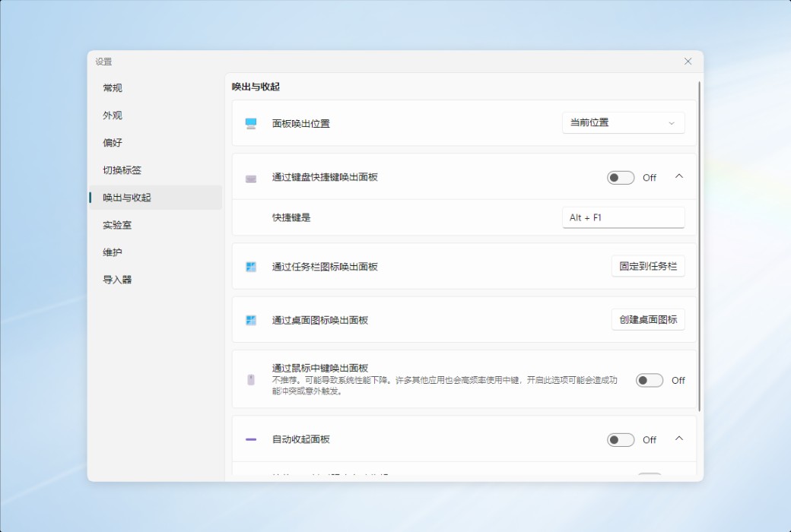Collapse the 通过键盘快捷键唤出面板 section chevron
The height and width of the screenshot is (532, 791).
[679, 176]
